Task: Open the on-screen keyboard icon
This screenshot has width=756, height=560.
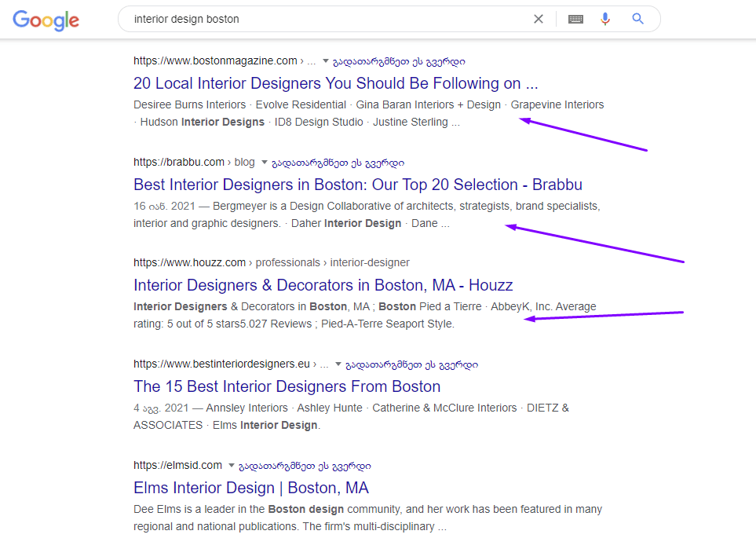Action: click(575, 20)
